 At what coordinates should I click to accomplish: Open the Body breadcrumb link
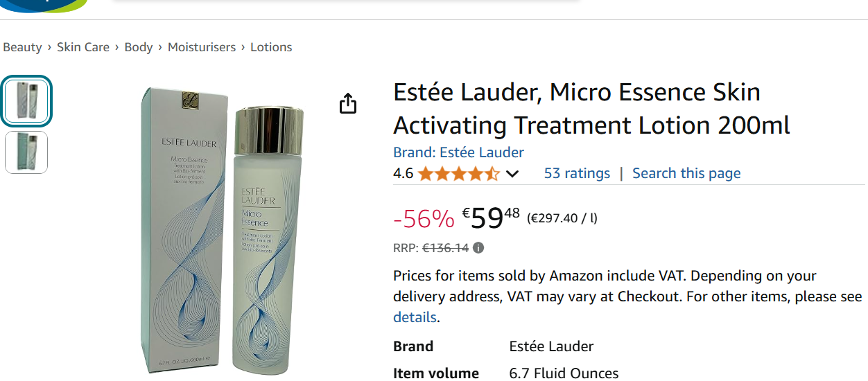tap(139, 47)
